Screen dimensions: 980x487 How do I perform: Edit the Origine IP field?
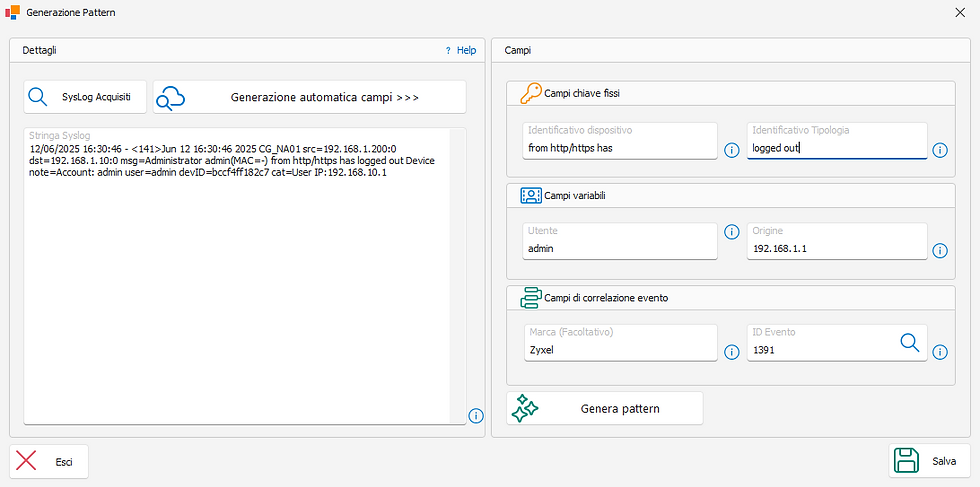pyautogui.click(x=837, y=241)
